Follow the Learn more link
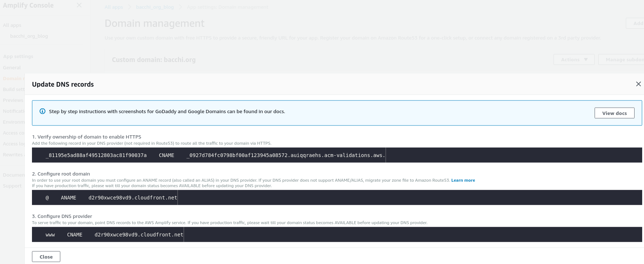This screenshot has width=644, height=264. (x=463, y=180)
